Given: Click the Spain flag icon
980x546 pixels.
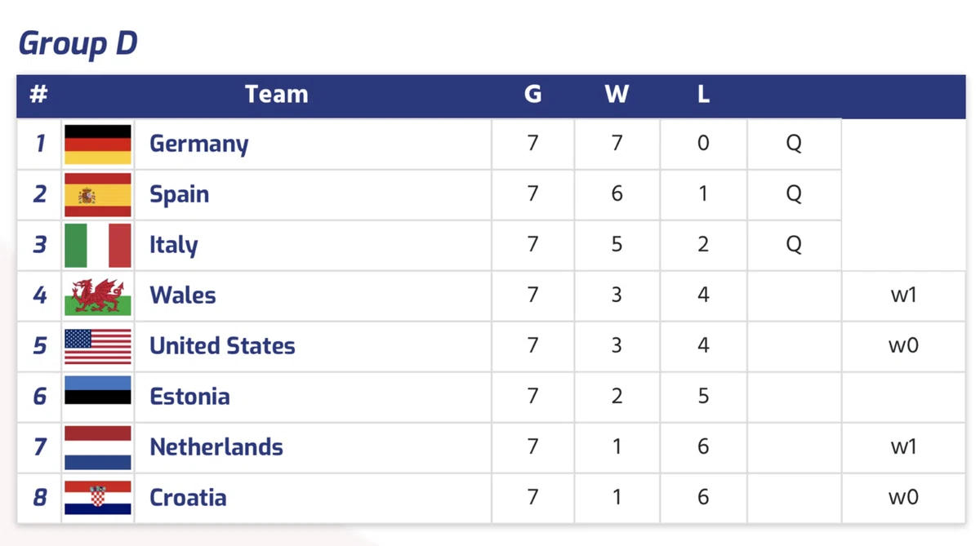Looking at the screenshot, I should 98,195.
